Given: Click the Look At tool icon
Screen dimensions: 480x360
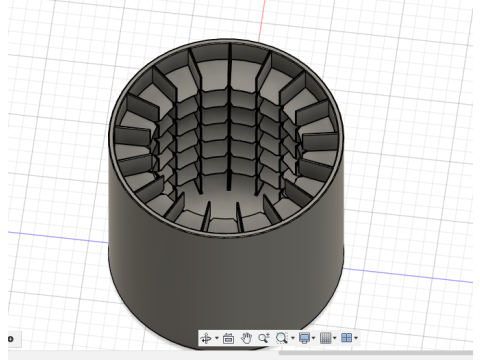Looking at the screenshot, I should tap(228, 338).
